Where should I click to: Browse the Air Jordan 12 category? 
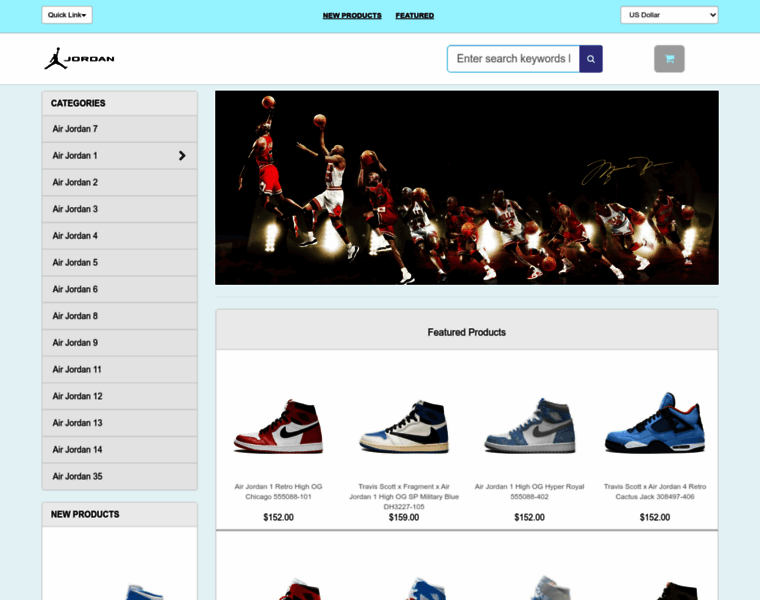point(119,396)
